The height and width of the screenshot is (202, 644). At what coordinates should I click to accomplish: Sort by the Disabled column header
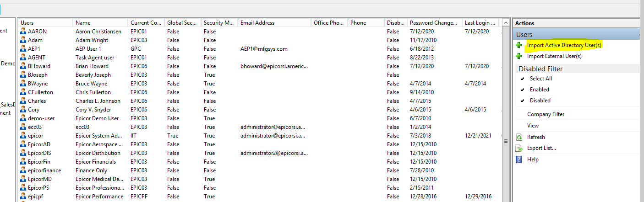[x=396, y=23]
